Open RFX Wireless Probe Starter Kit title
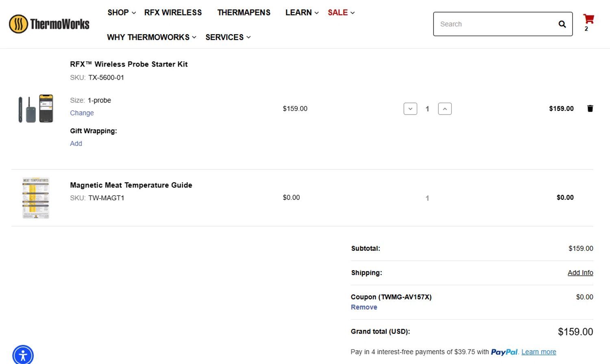 [129, 64]
